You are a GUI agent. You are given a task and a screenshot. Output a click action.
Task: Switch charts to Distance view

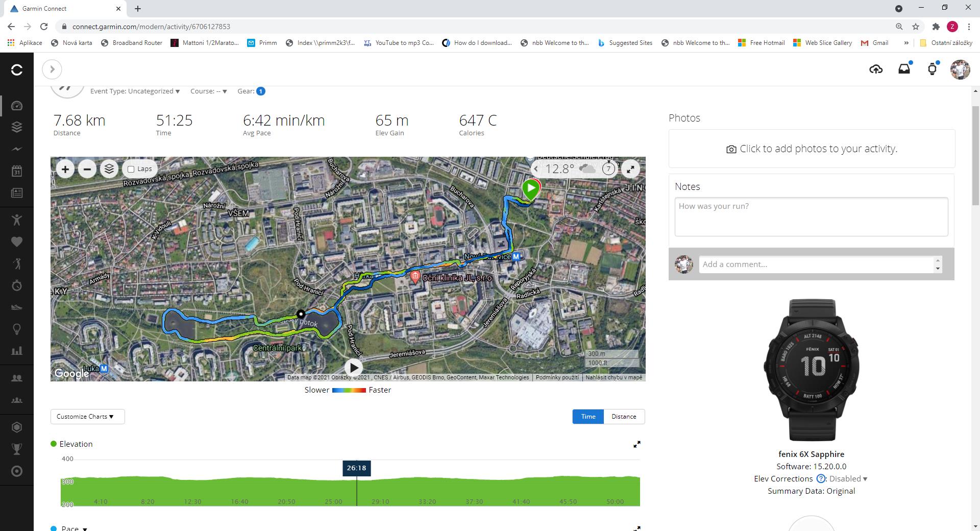click(624, 417)
